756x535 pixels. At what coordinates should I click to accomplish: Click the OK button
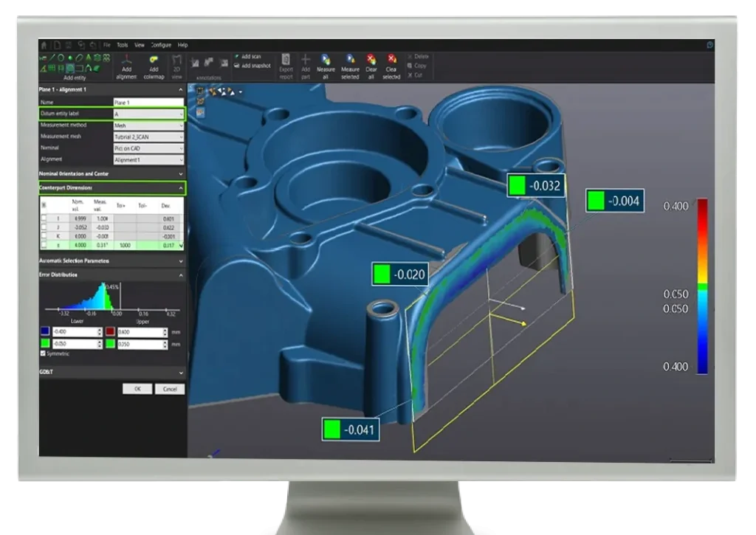coord(137,389)
